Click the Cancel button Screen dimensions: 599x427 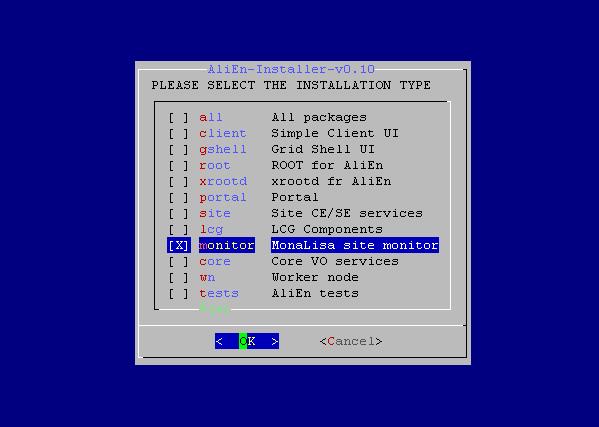tap(351, 341)
